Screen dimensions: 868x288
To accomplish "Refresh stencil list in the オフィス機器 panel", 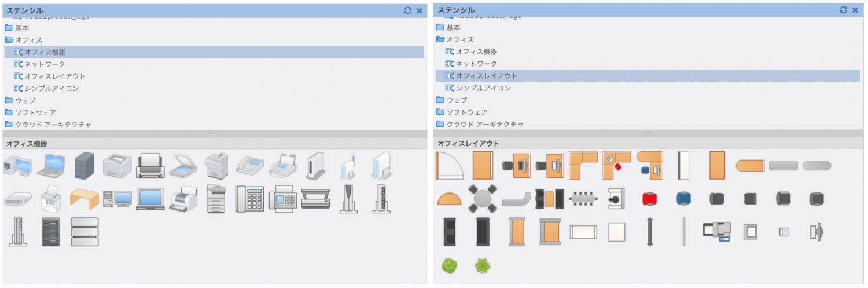I will pyautogui.click(x=407, y=10).
